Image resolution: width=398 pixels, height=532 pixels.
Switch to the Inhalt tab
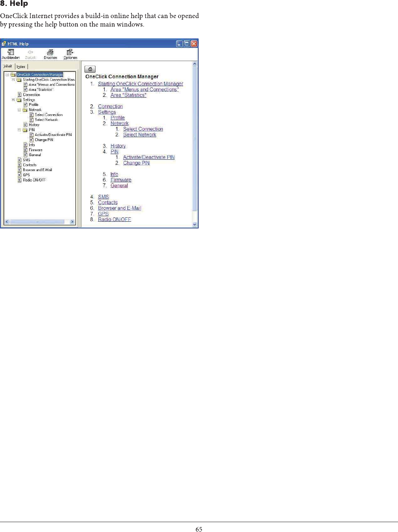coord(8,66)
